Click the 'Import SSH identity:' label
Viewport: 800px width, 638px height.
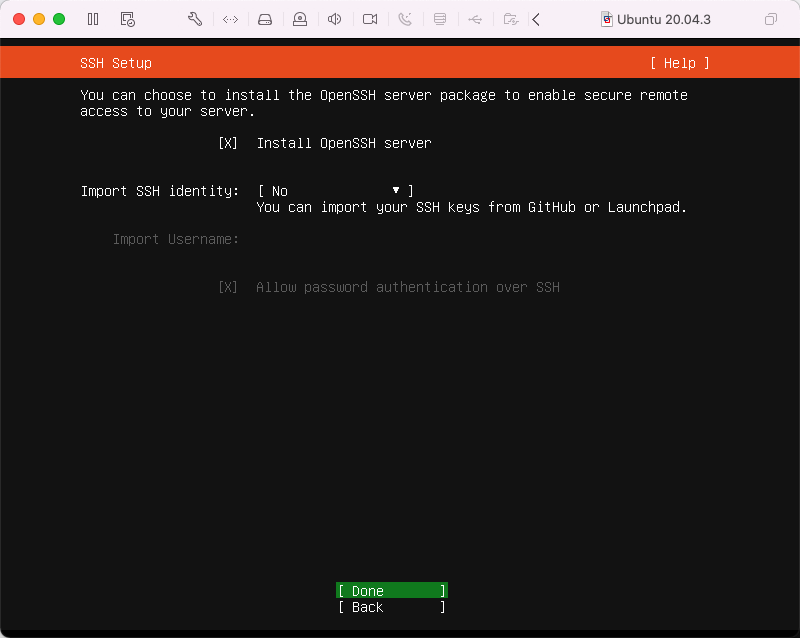coord(160,191)
